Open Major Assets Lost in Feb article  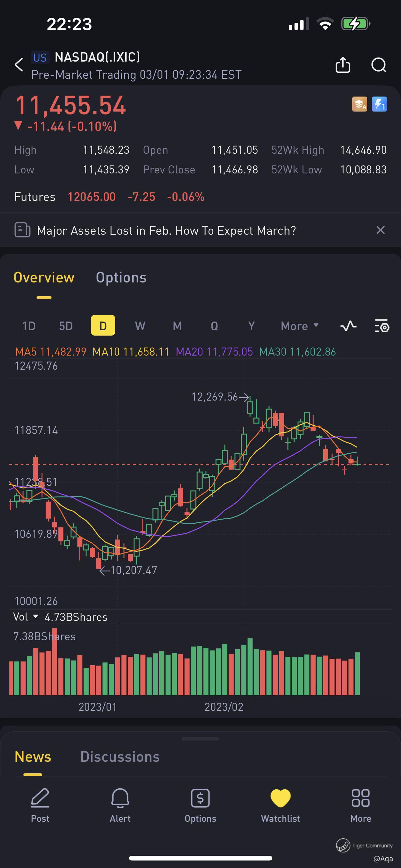pyautogui.click(x=166, y=231)
